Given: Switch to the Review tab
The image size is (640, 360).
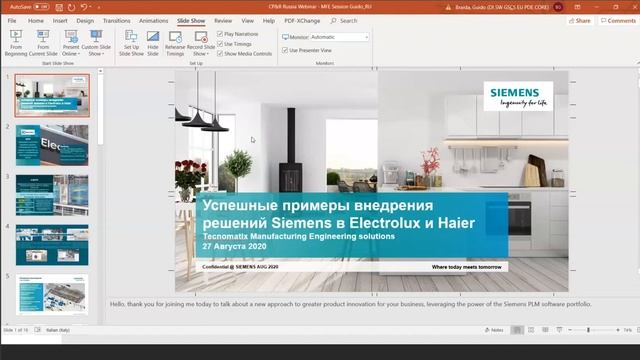Looking at the screenshot, I should click(223, 20).
